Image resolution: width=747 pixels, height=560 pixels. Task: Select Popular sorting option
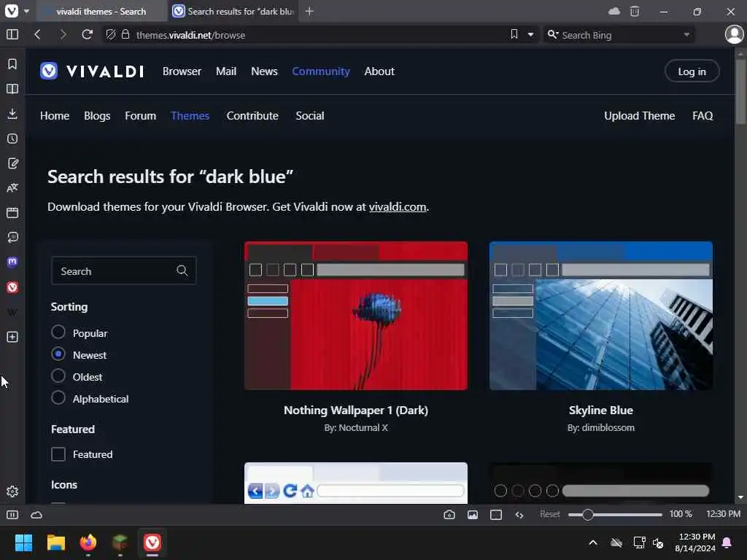58,332
